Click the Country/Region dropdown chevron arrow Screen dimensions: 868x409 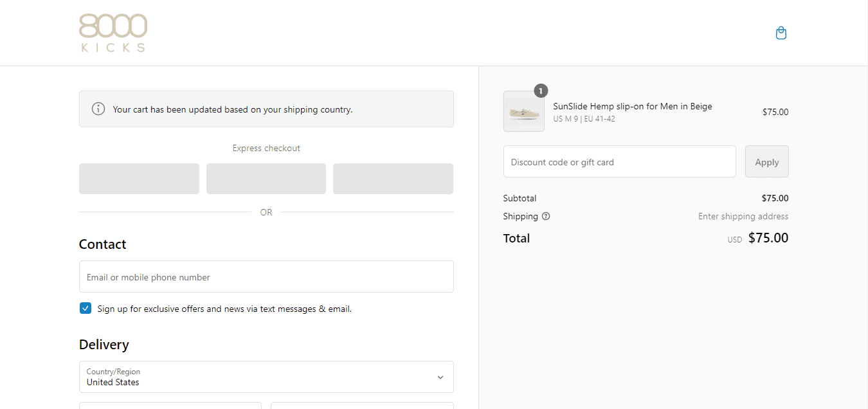pos(440,377)
